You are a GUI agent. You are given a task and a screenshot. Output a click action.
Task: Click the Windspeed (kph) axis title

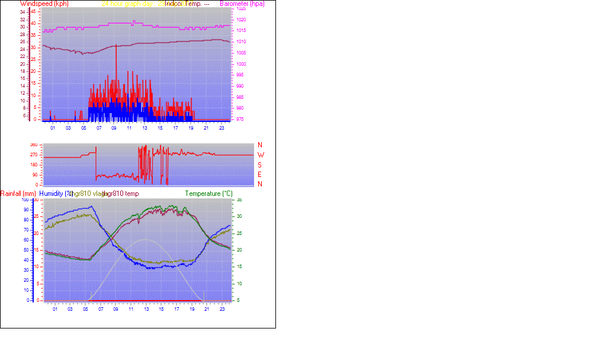(44, 4)
